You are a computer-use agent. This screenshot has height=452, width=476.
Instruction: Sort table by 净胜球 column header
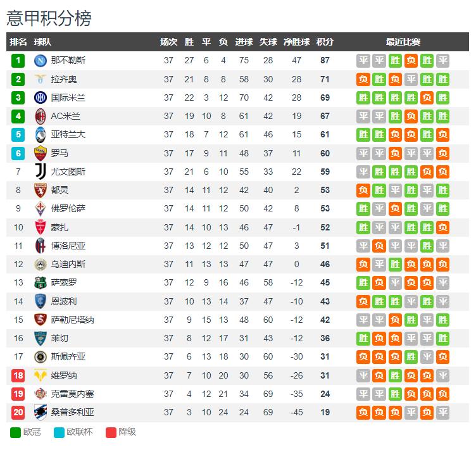coord(296,42)
